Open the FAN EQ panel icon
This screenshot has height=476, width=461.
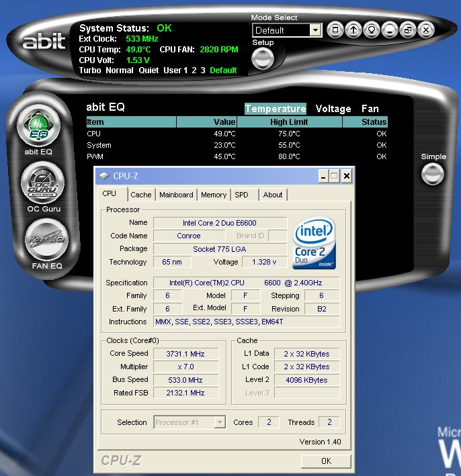tap(46, 240)
